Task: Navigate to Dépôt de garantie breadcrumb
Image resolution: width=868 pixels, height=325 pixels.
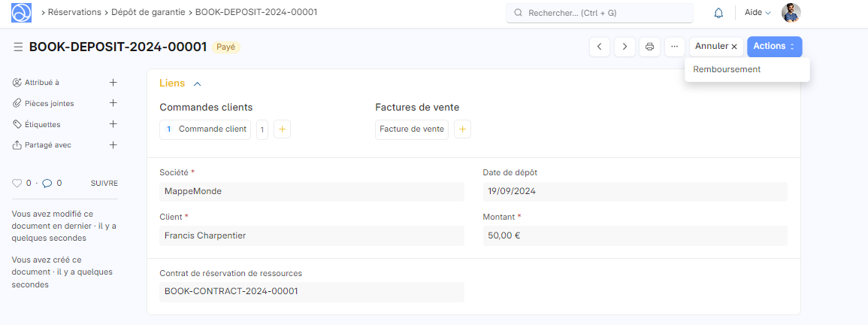Action: (148, 13)
